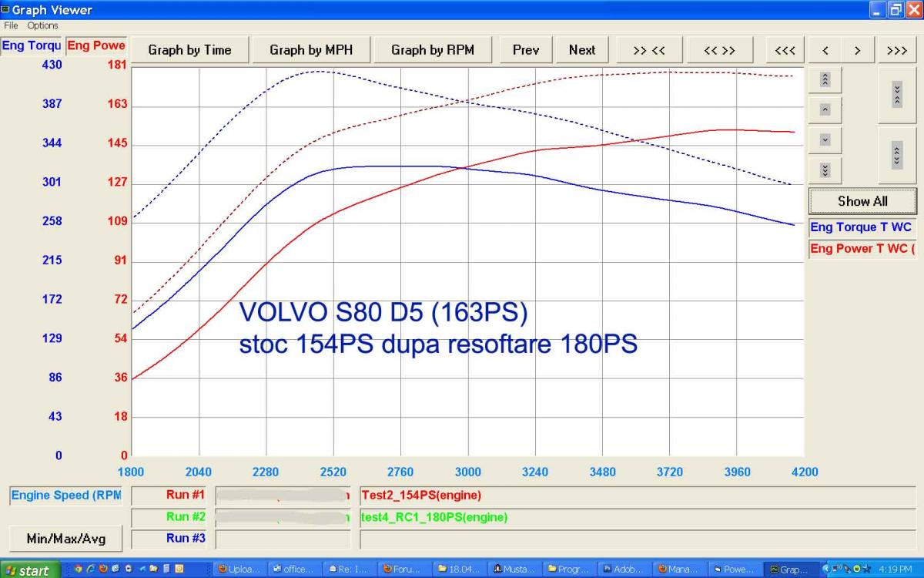Image resolution: width=924 pixels, height=578 pixels.
Task: Switch graph to Graph by Time
Action: point(189,50)
